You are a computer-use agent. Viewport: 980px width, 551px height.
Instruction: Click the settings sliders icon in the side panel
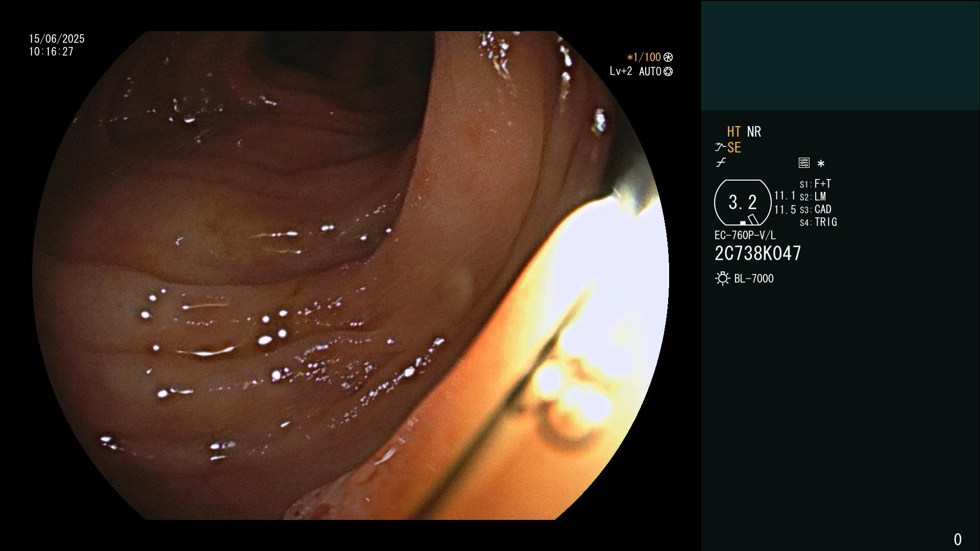[804, 163]
